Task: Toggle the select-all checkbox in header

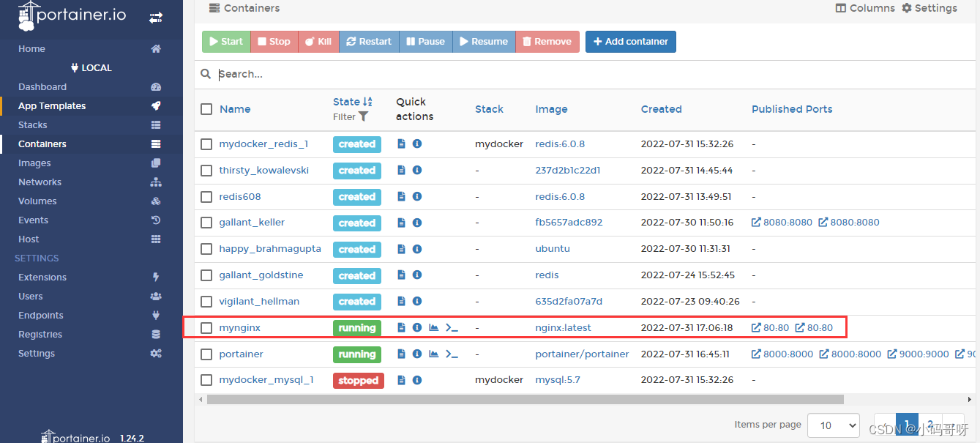Action: click(x=206, y=109)
